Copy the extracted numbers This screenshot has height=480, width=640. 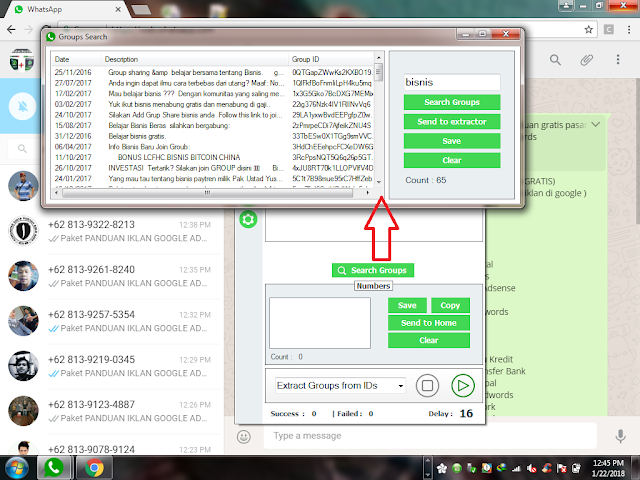450,305
